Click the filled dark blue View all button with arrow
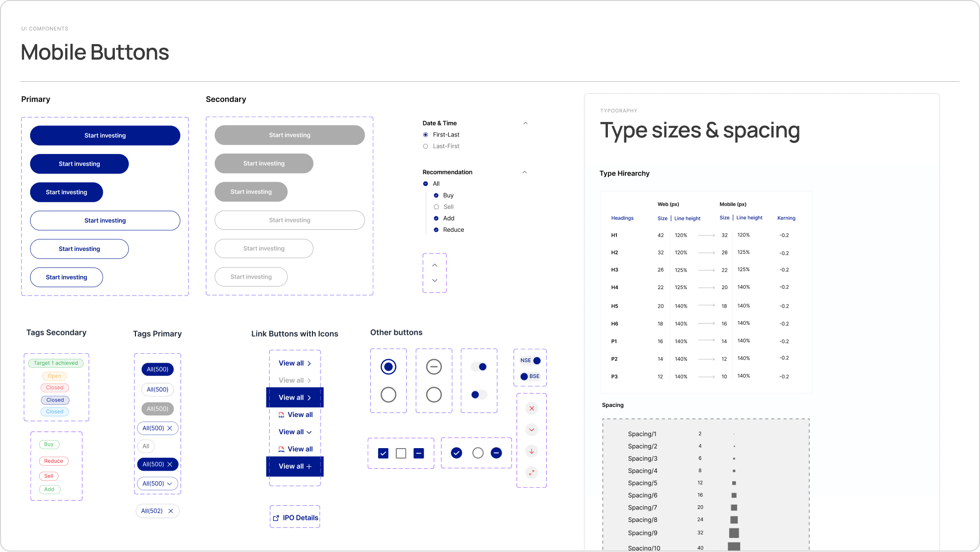This screenshot has width=980, height=552. (295, 397)
